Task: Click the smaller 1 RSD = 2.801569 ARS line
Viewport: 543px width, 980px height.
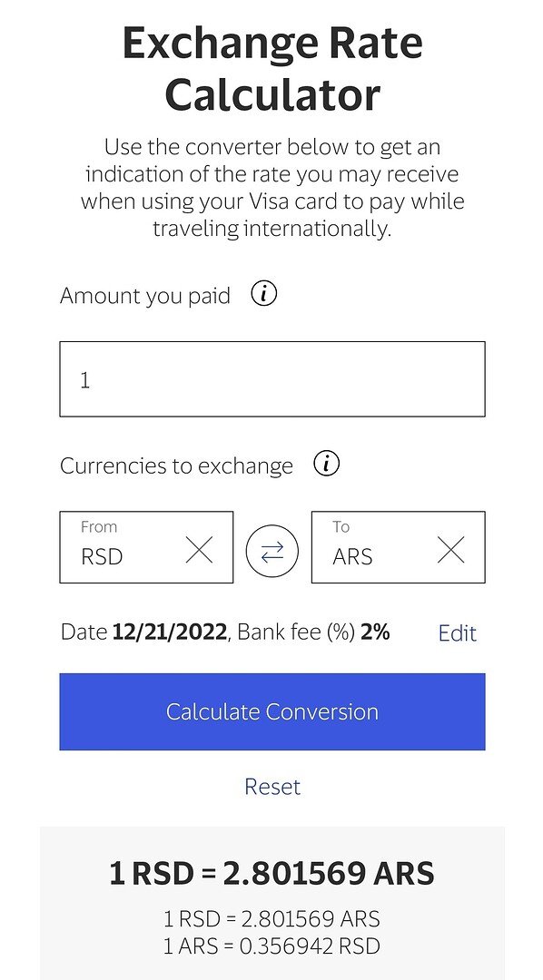Action: 271,918
